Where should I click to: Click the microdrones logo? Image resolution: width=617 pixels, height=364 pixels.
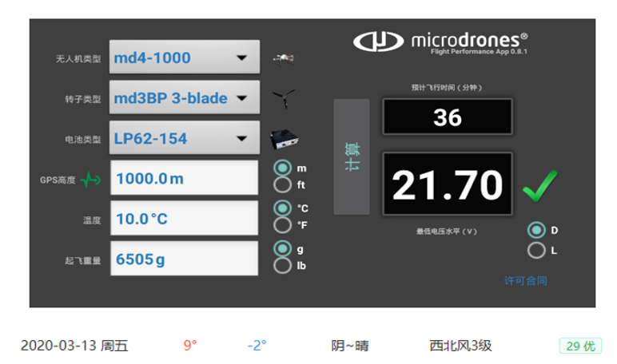pos(441,41)
